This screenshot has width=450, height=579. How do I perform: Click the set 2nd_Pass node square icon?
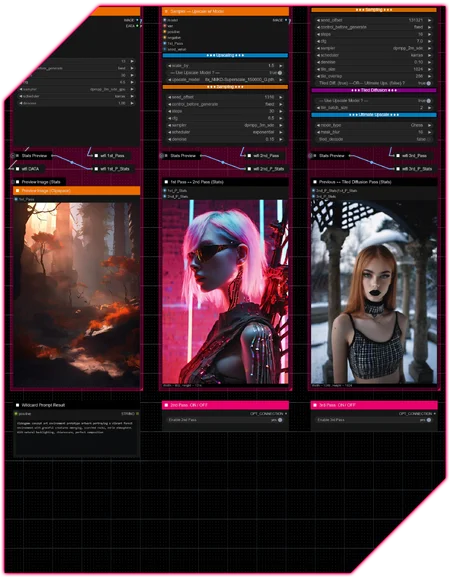point(249,155)
